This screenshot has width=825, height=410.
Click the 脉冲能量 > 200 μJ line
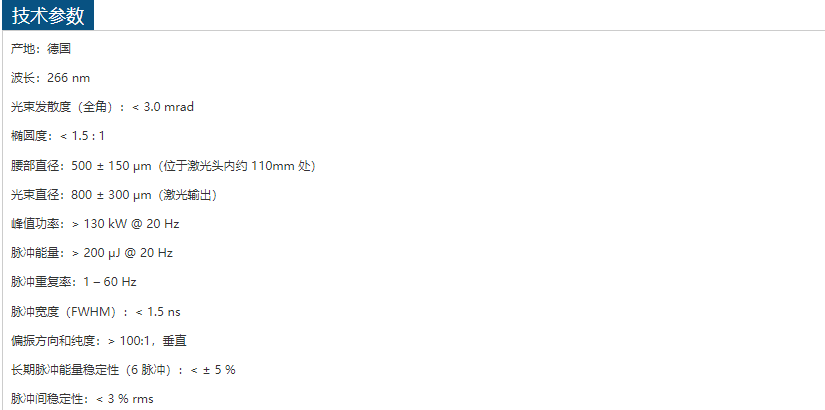tap(92, 253)
